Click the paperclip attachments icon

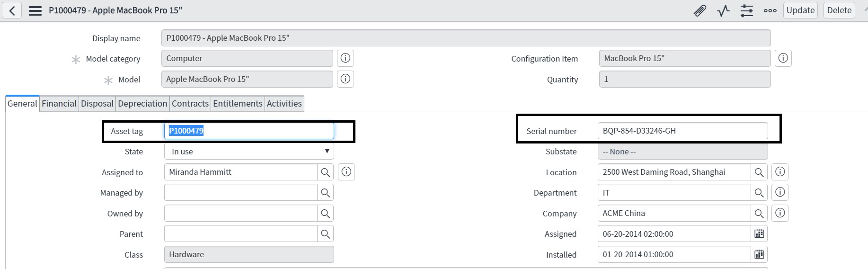coord(700,10)
